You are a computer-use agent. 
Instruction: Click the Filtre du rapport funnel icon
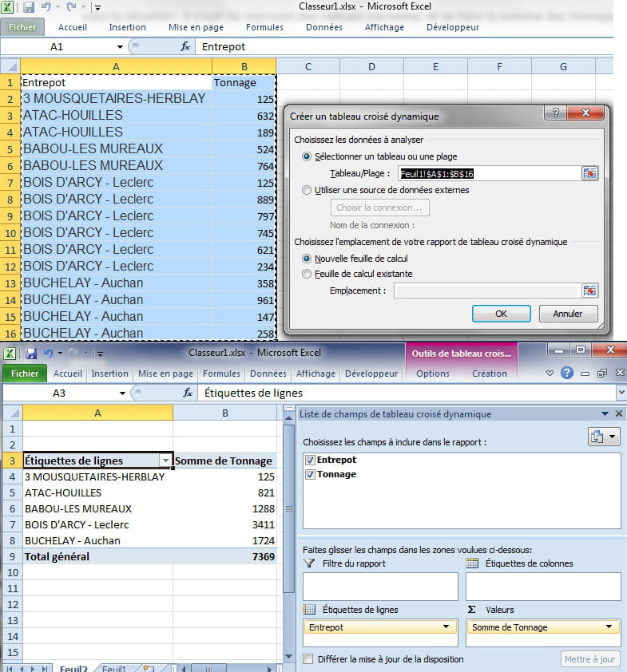309,563
